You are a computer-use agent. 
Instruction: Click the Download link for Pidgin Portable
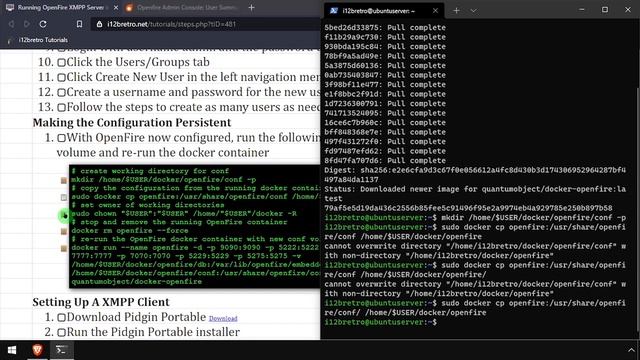(223, 318)
